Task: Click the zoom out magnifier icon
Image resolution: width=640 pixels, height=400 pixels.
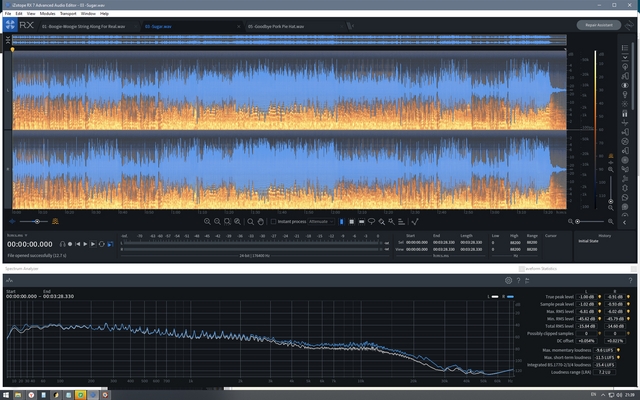Action: coord(219,221)
